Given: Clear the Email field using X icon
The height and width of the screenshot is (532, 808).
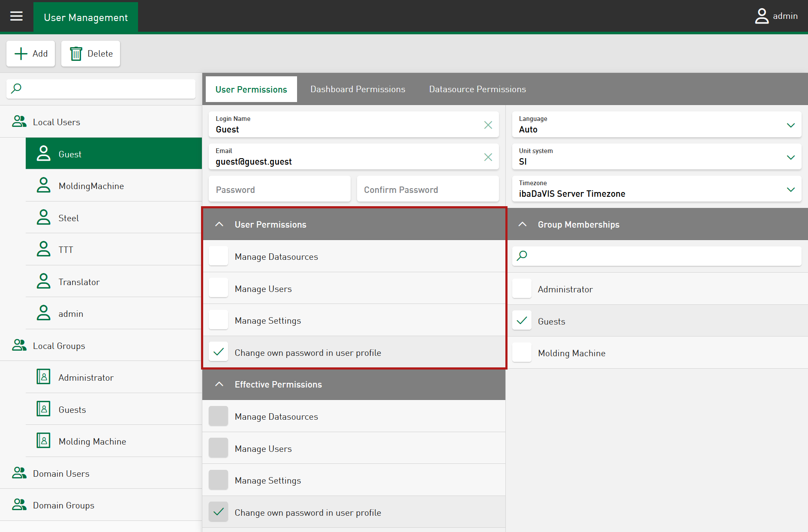Looking at the screenshot, I should [x=488, y=157].
